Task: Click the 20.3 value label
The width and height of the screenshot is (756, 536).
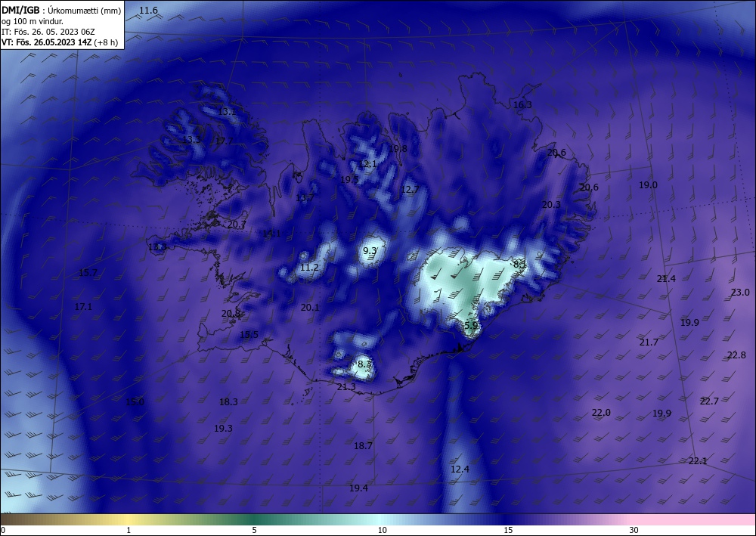Action: click(x=551, y=205)
